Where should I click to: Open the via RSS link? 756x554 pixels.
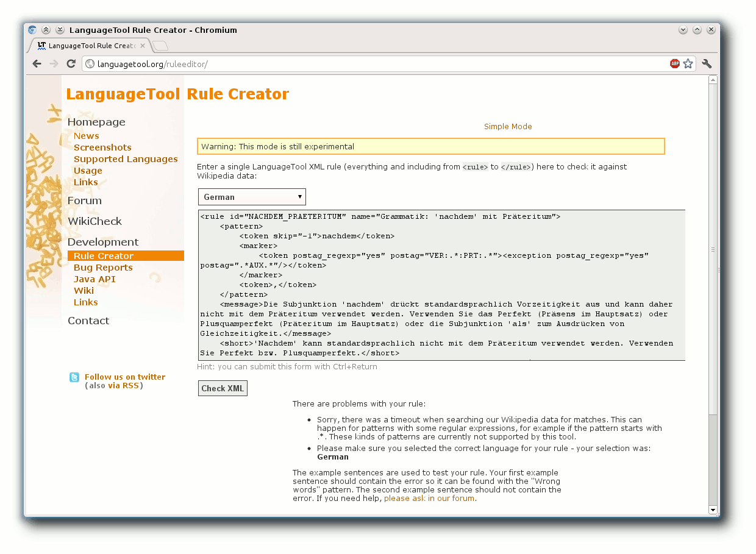coord(123,386)
